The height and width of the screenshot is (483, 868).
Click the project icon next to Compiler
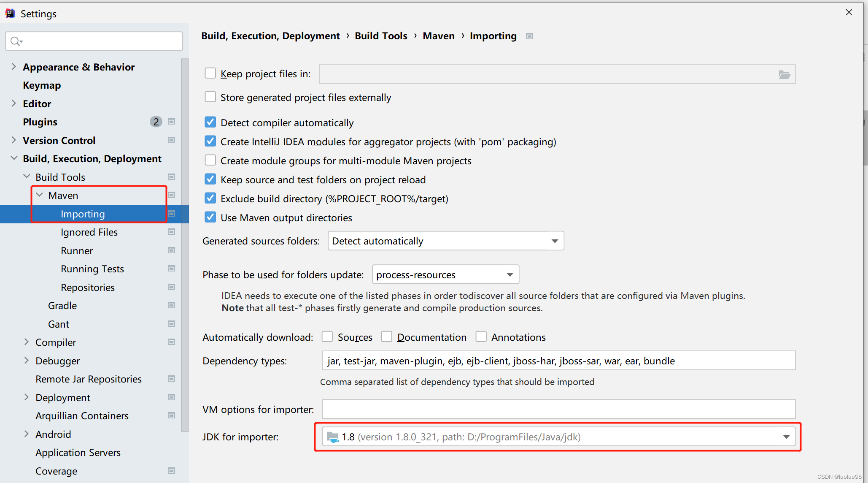171,342
